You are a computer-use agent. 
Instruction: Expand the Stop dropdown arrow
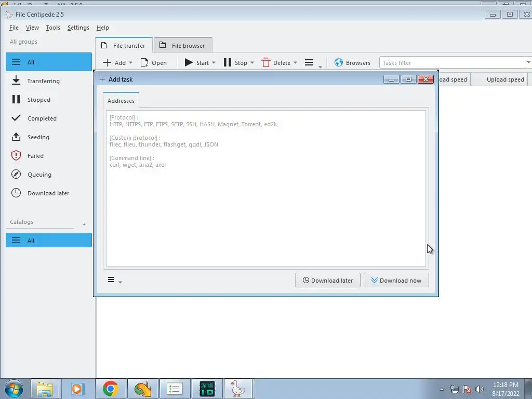252,63
